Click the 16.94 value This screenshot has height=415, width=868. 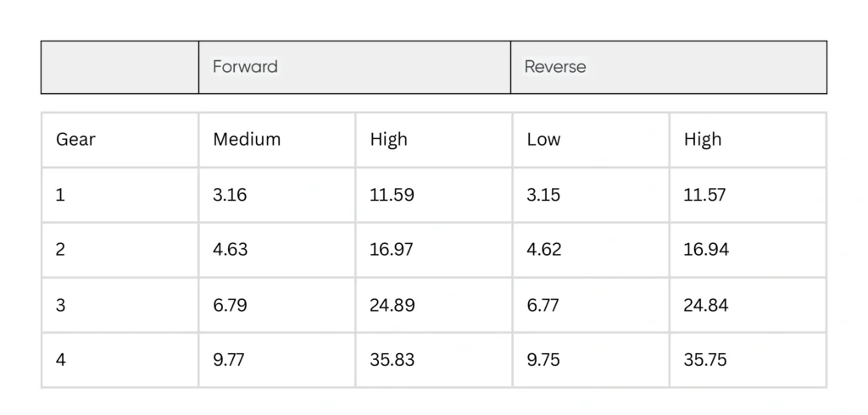coord(706,250)
